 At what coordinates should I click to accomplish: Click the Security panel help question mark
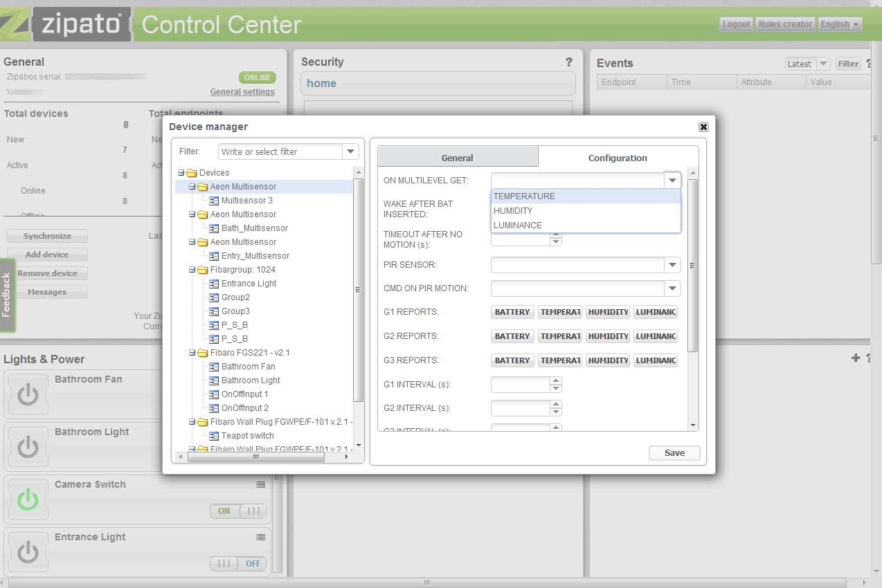pyautogui.click(x=569, y=62)
